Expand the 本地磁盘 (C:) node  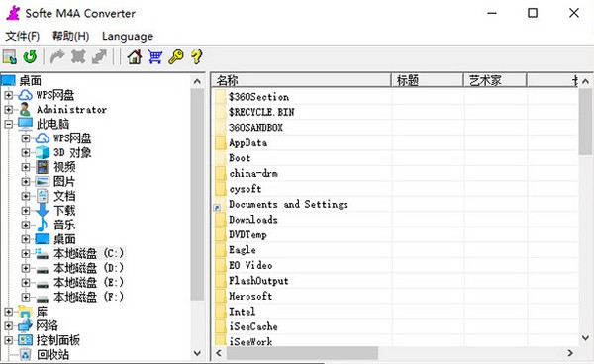[x=26, y=253]
